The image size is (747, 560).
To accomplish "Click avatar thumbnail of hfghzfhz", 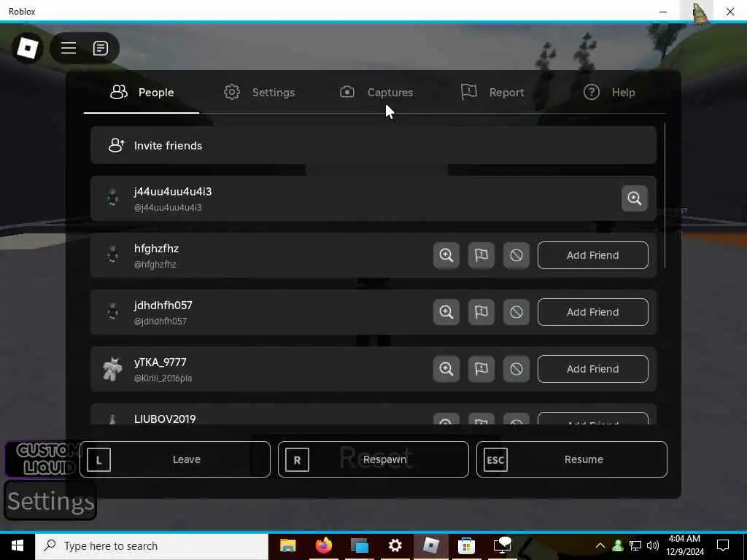I will (112, 255).
